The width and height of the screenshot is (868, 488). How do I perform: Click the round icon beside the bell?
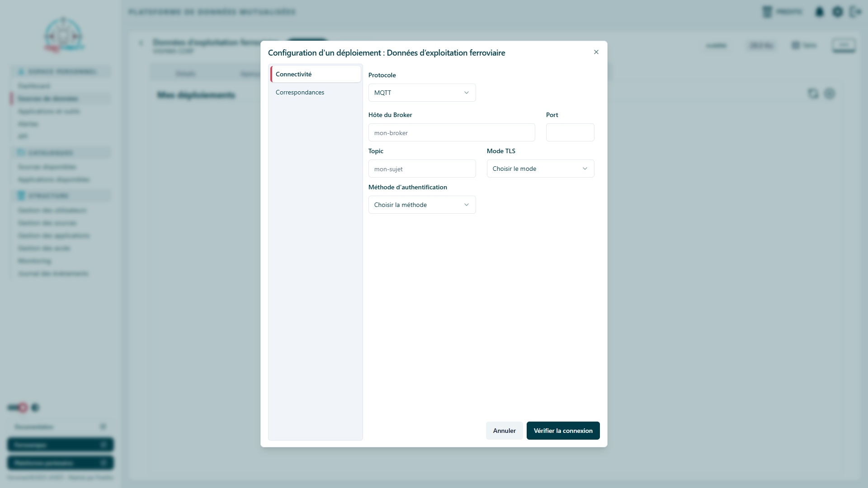(837, 12)
